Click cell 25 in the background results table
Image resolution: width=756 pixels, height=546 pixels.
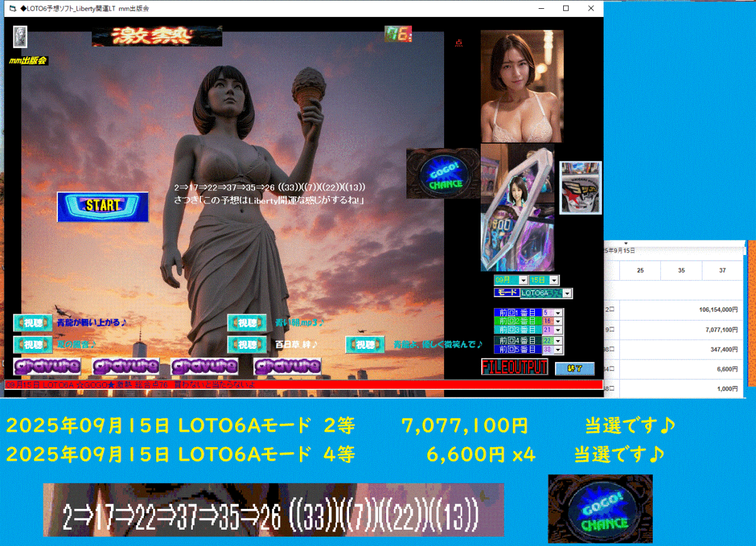640,270
